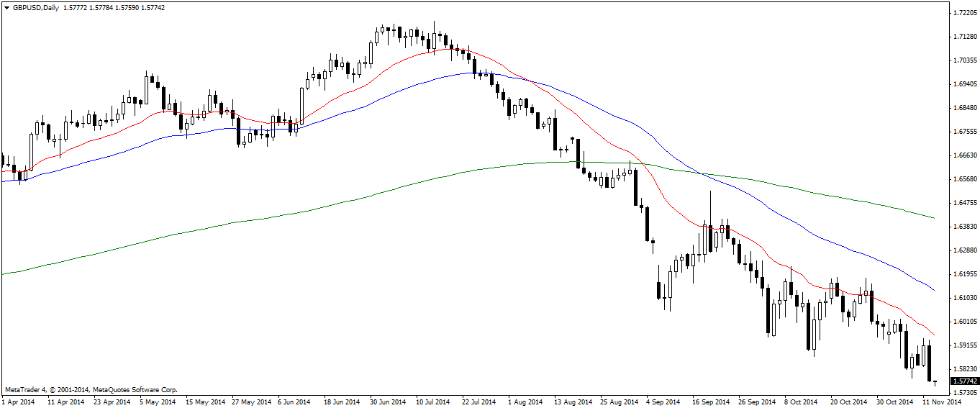Click the 1.61030 price axis label
Screen dimensions: 980x408
963,297
